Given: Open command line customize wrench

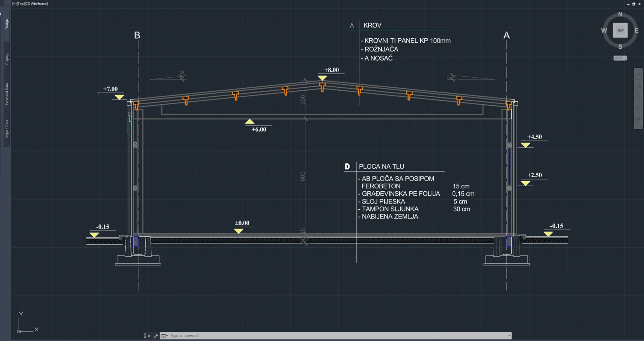Looking at the screenshot, I should [156, 336].
